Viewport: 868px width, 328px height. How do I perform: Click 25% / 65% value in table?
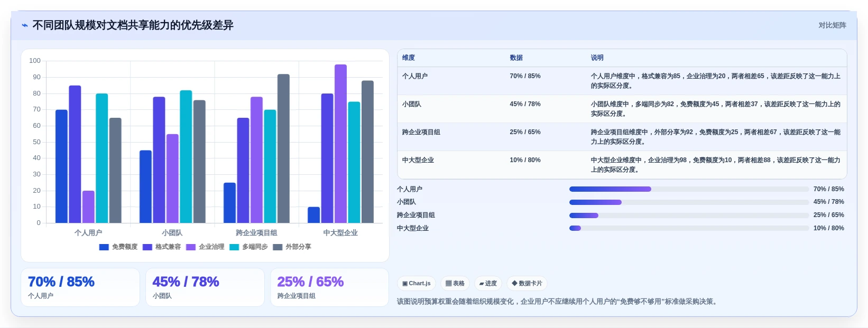[525, 132]
